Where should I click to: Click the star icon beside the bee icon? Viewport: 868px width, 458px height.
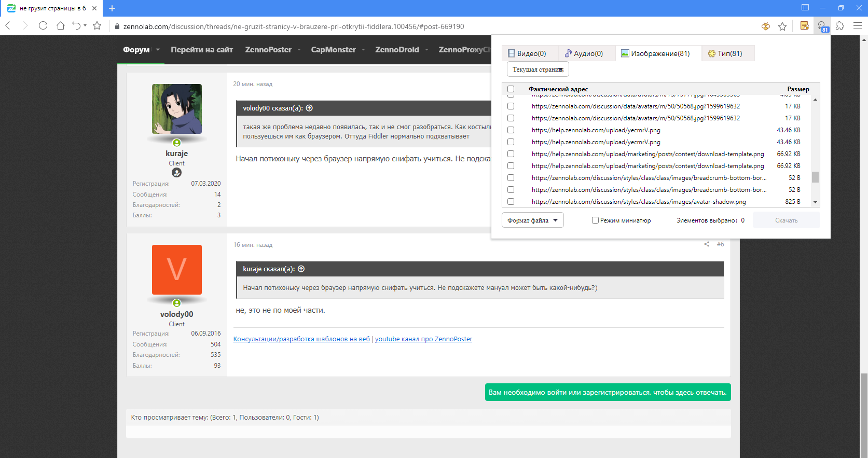click(782, 26)
